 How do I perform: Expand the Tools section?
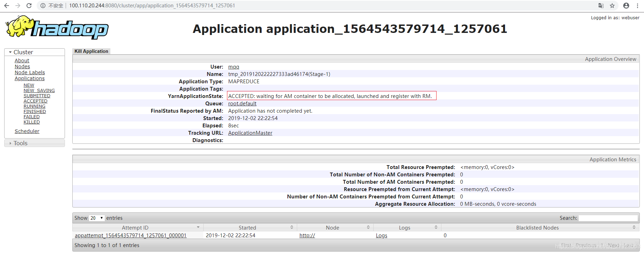[x=35, y=143]
